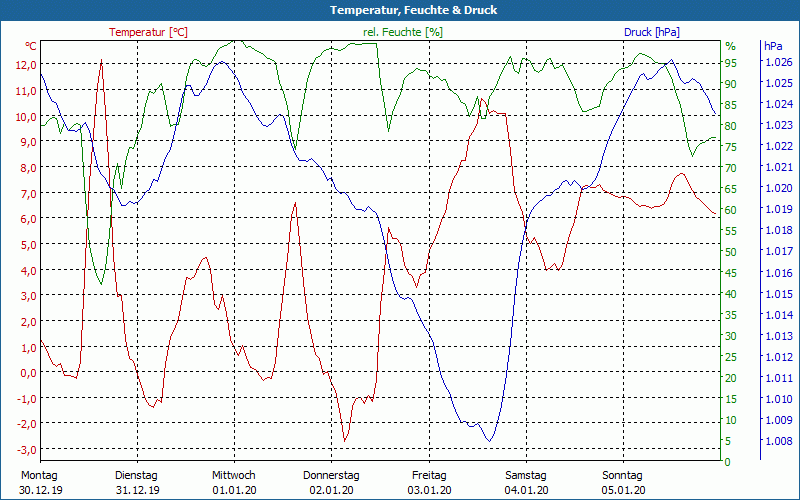Click the '10' humidity axis value
Screen dimensions: 800x500
tap(731, 420)
